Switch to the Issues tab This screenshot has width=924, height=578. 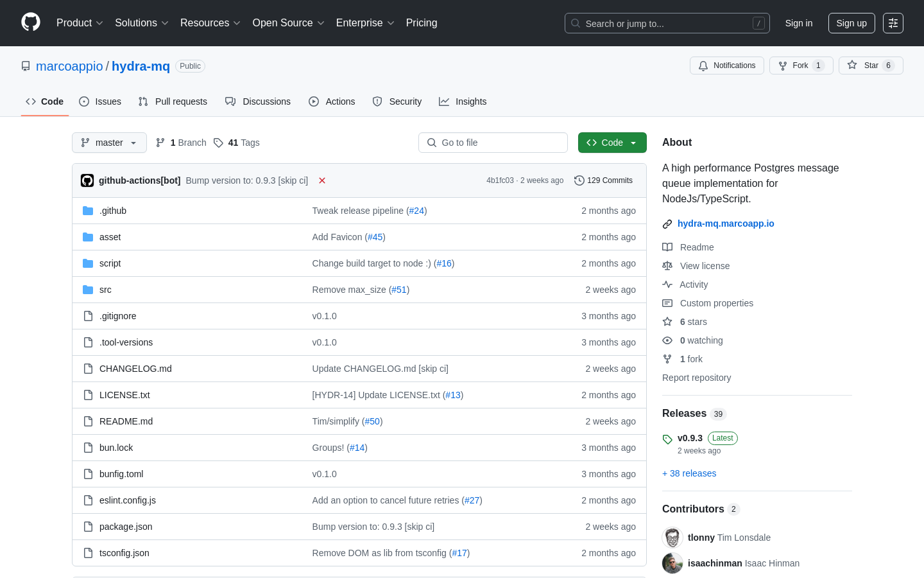coord(100,101)
